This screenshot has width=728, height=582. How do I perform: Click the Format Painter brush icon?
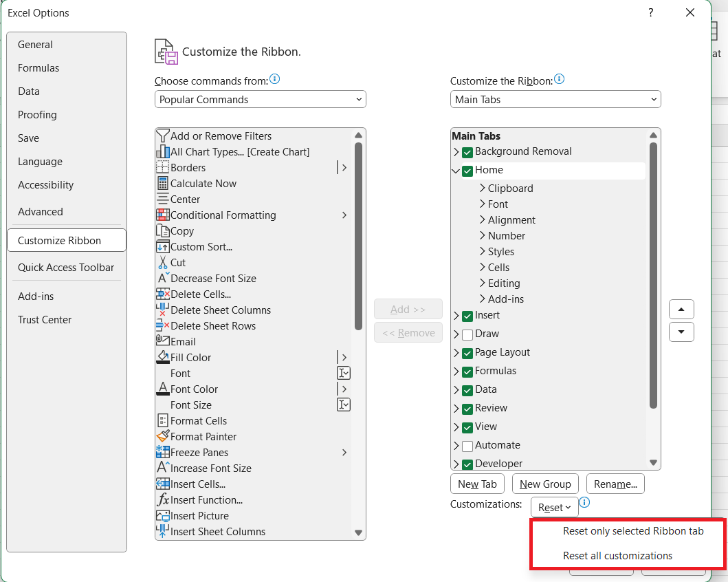(x=162, y=435)
